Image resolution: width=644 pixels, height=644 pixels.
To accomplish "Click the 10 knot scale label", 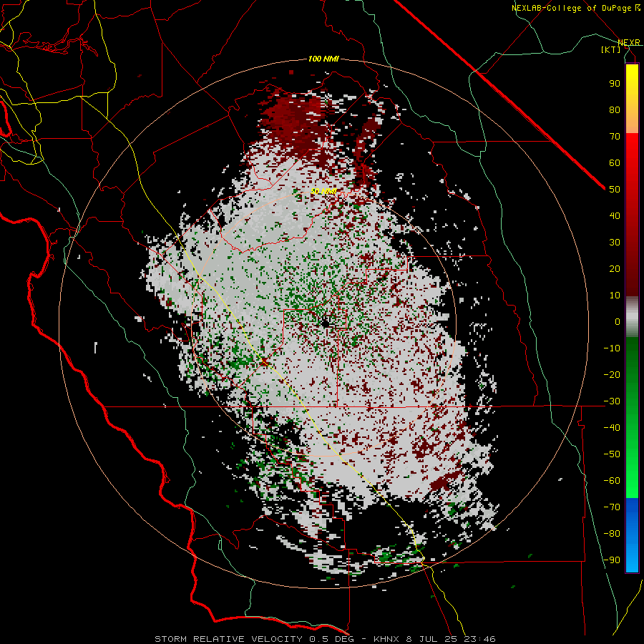I will click(x=615, y=296).
